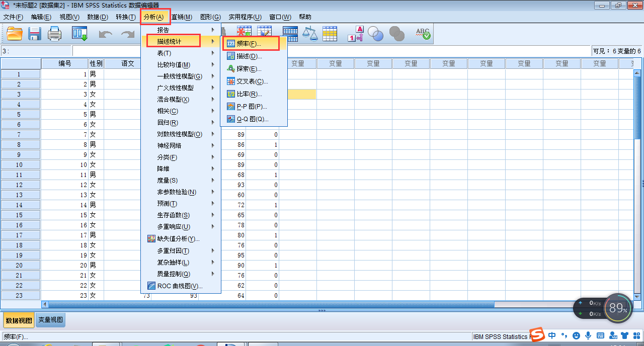Click the cell value editor field
644x346 pixels.
pyautogui.click(x=332, y=51)
